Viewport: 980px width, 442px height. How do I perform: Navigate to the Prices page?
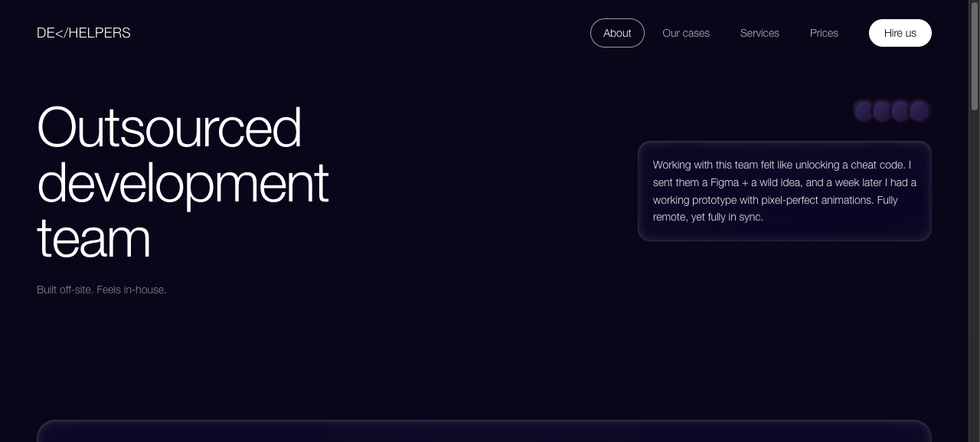pyautogui.click(x=824, y=33)
